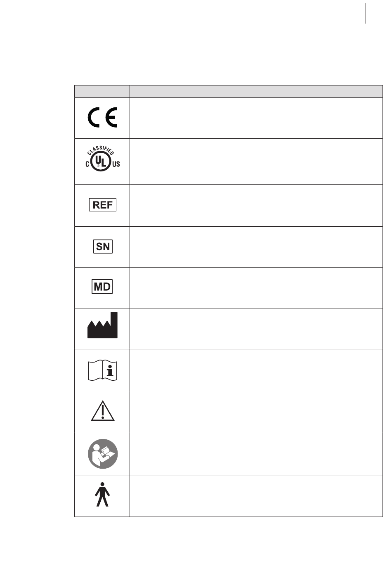Select the boxed SN serial number symbol
The width and height of the screenshot is (392, 569).
click(x=103, y=247)
